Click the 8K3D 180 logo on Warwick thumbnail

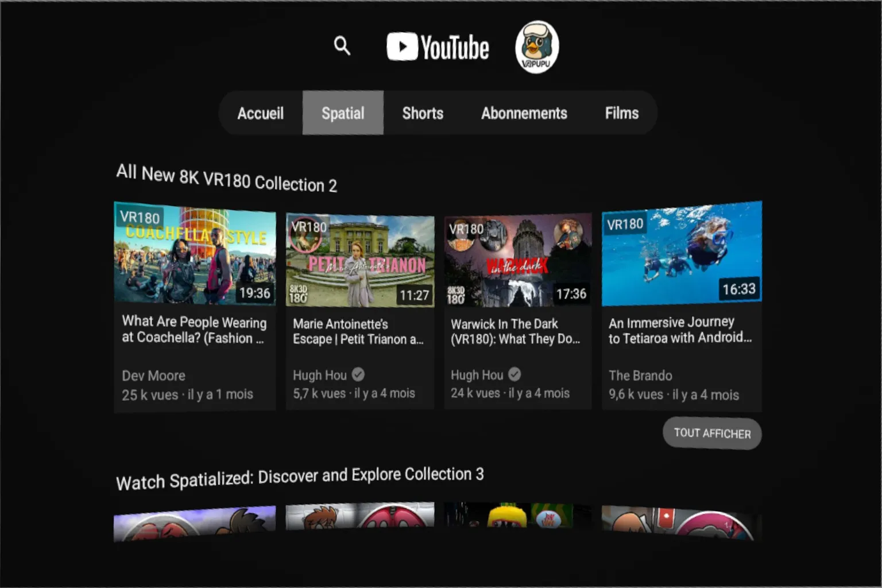click(456, 295)
